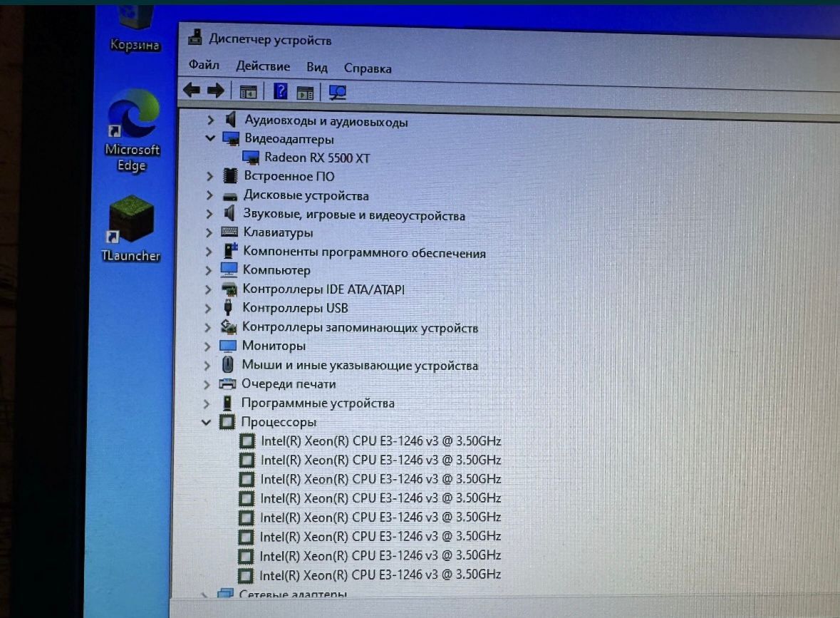
Task: Expand Контроллеры запоминающих устройств node
Action: [207, 327]
